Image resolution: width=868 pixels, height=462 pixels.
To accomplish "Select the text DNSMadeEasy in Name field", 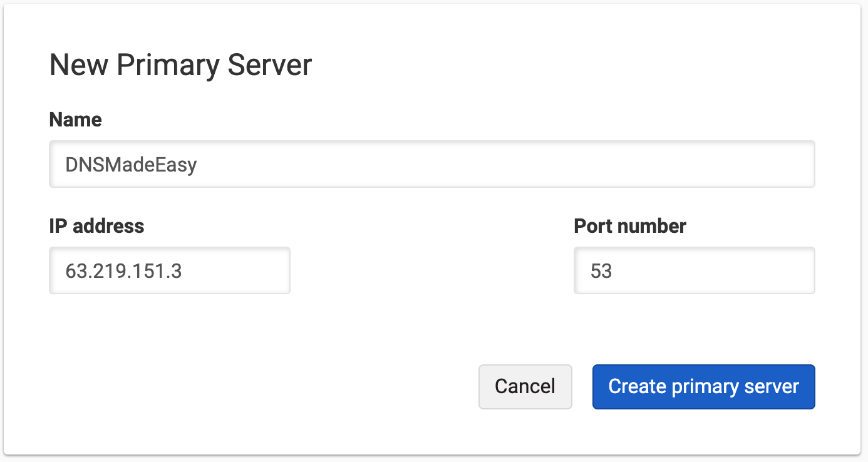I will click(x=130, y=164).
